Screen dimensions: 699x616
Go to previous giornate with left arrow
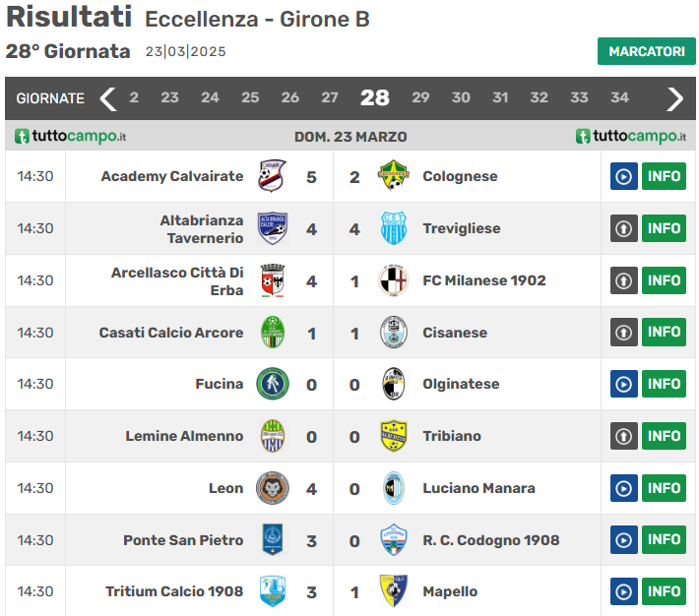108,98
